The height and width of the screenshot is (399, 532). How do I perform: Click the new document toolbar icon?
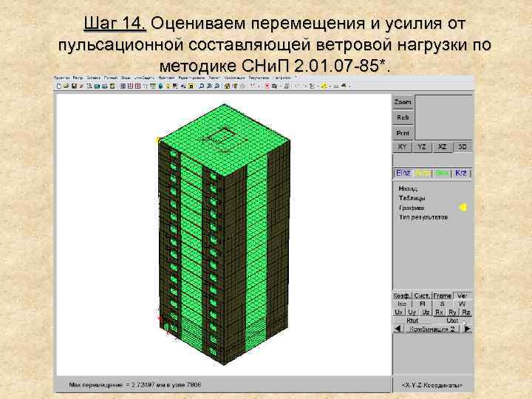click(x=58, y=86)
